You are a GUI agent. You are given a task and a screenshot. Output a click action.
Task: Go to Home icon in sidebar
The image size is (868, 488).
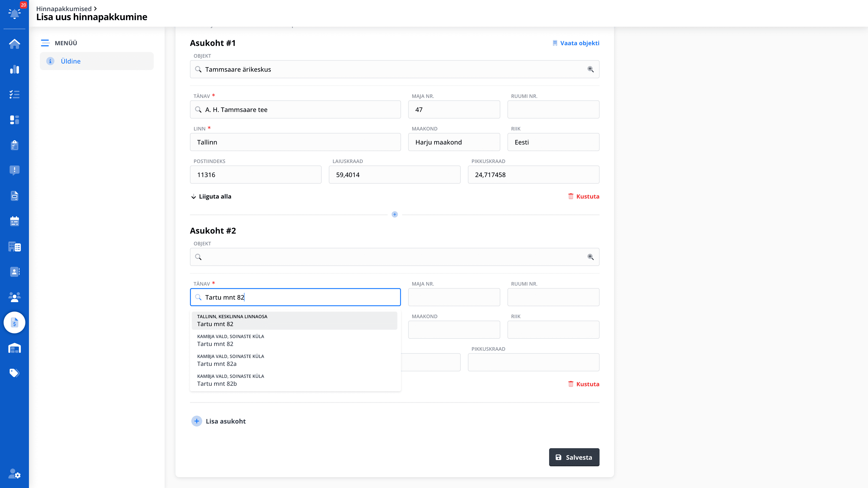pyautogui.click(x=14, y=44)
